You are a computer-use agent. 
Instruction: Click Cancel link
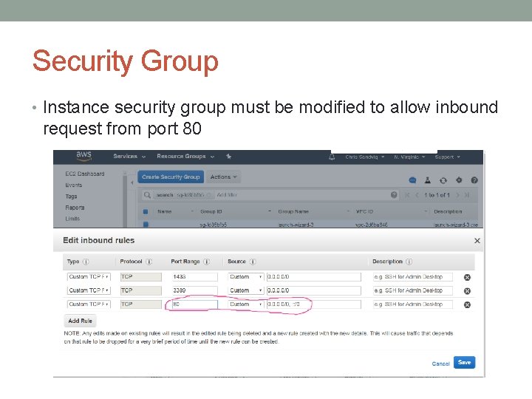tap(440, 364)
